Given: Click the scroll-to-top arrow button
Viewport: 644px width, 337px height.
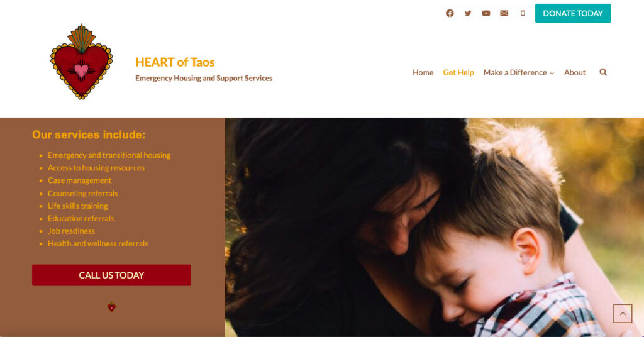Looking at the screenshot, I should (623, 314).
